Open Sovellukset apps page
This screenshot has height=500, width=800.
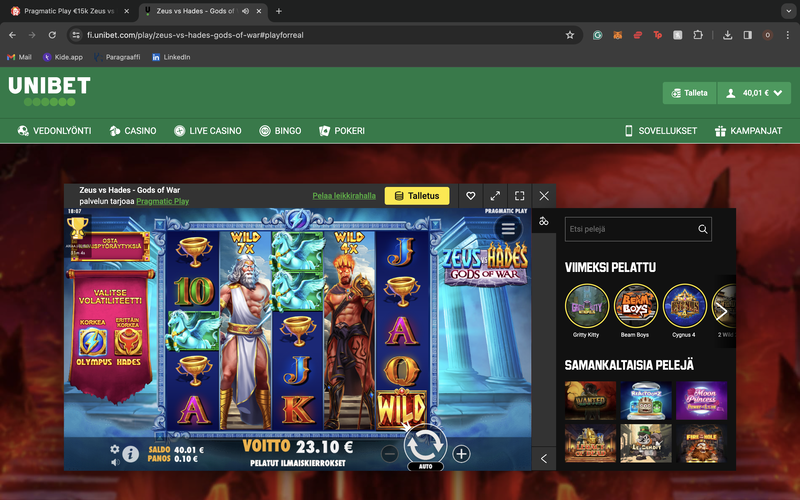tap(661, 131)
